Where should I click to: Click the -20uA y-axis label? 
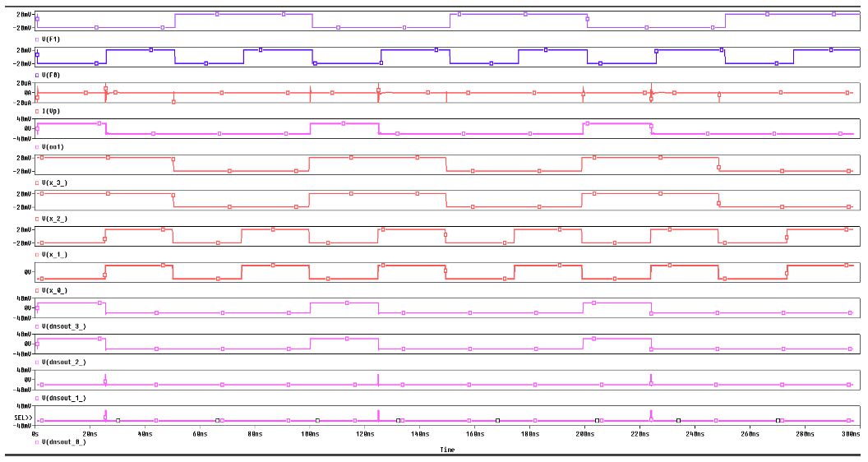(x=23, y=103)
